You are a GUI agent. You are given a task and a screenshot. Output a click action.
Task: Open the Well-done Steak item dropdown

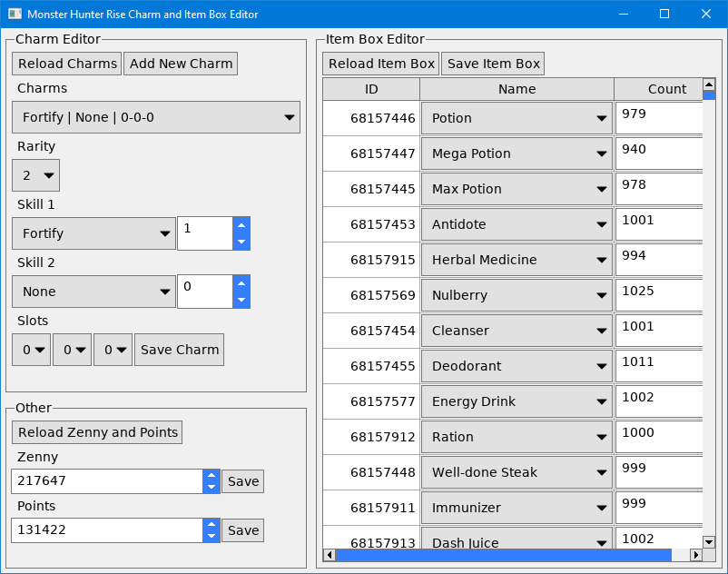click(x=516, y=472)
